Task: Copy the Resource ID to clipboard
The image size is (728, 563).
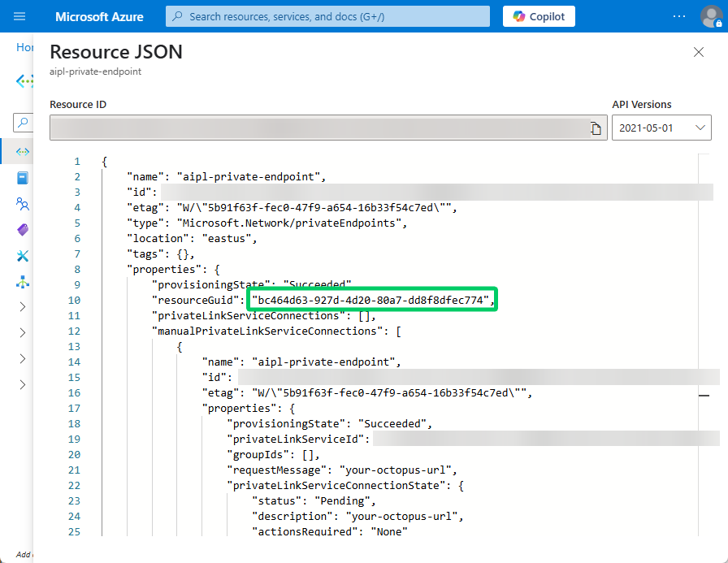Action: (x=596, y=128)
